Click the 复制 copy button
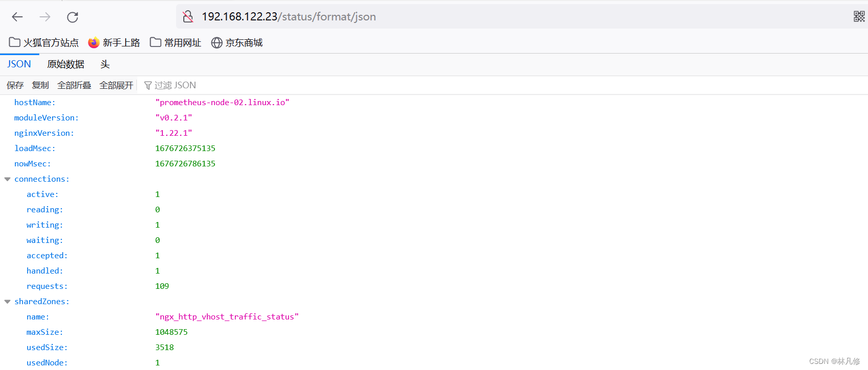Screen dimensions: 868x370 click(x=40, y=85)
